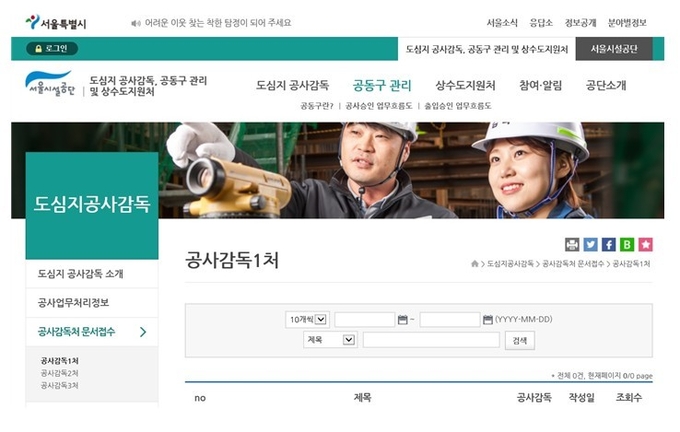The image size is (680, 432).
Task: Share page via Facebook icon
Action: pos(608,245)
